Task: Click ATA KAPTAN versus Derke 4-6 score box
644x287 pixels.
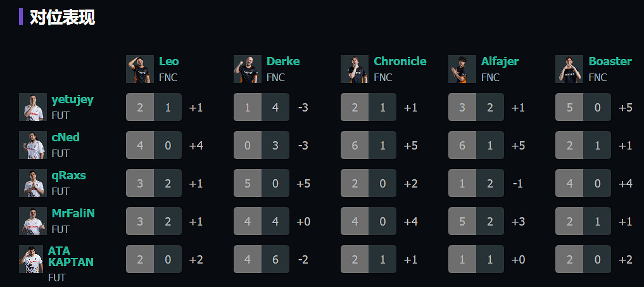Action: [262, 259]
